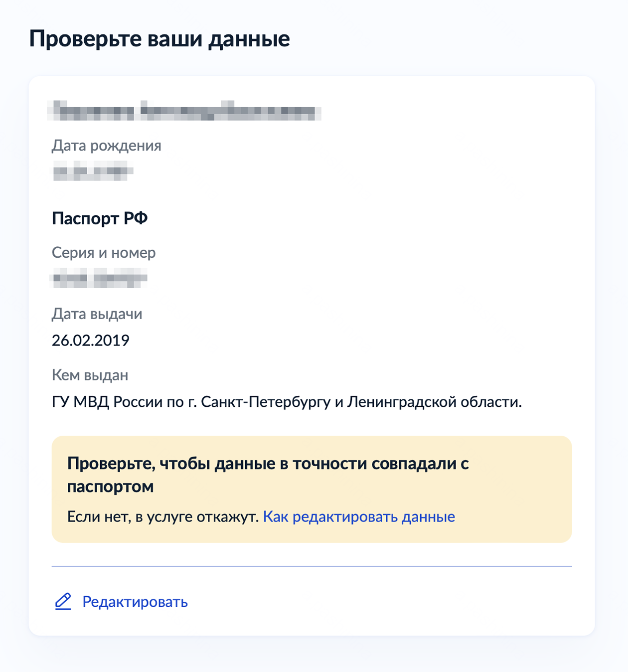
Task: Click the "Серия и номер" label
Action: click(104, 253)
